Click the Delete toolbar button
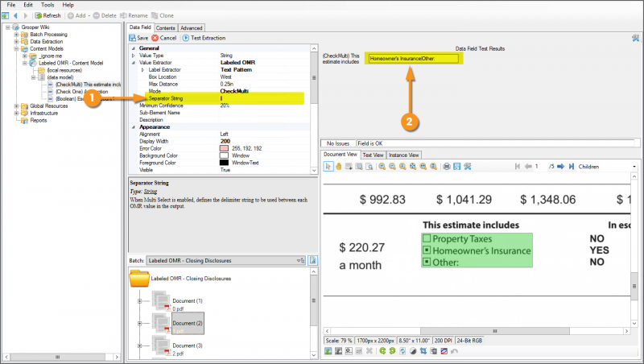Viewport: 644px width, 364px height. (105, 15)
